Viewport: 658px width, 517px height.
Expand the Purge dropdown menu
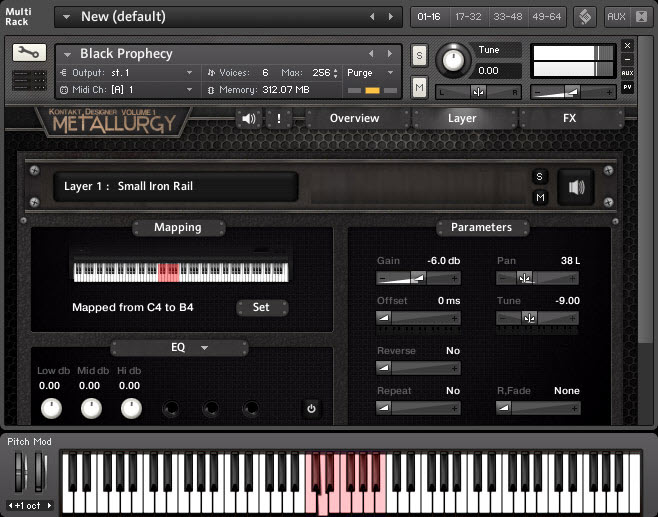click(x=372, y=73)
